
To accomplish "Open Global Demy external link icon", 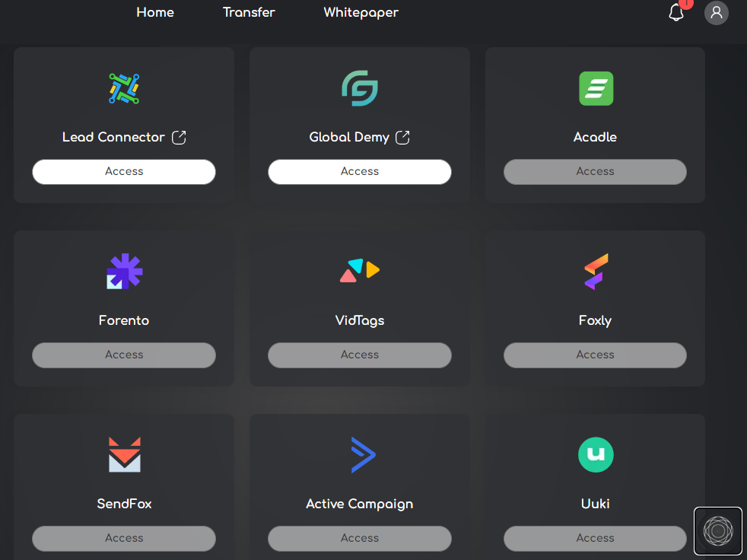I will click(x=402, y=137).
